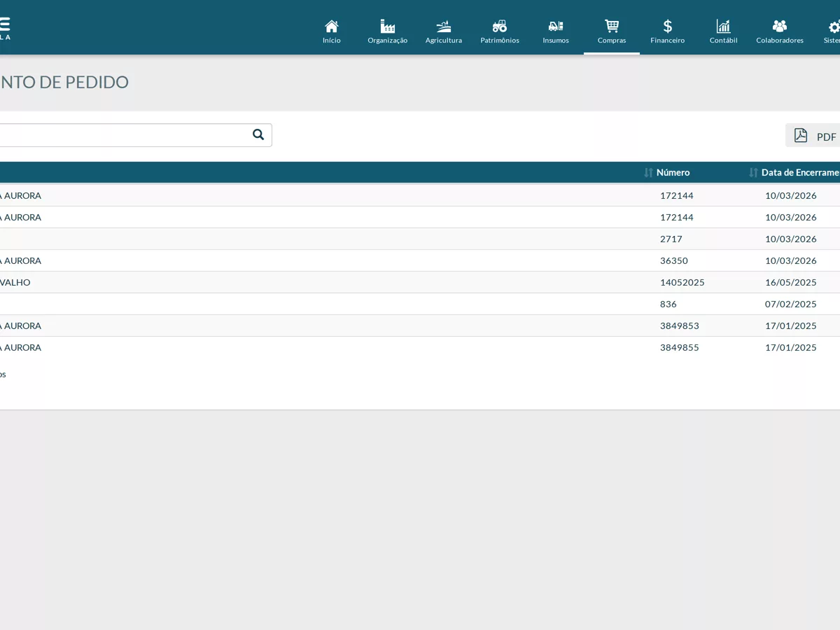The width and height of the screenshot is (840, 630).
Task: Export the list using the PDF button
Action: click(x=814, y=136)
